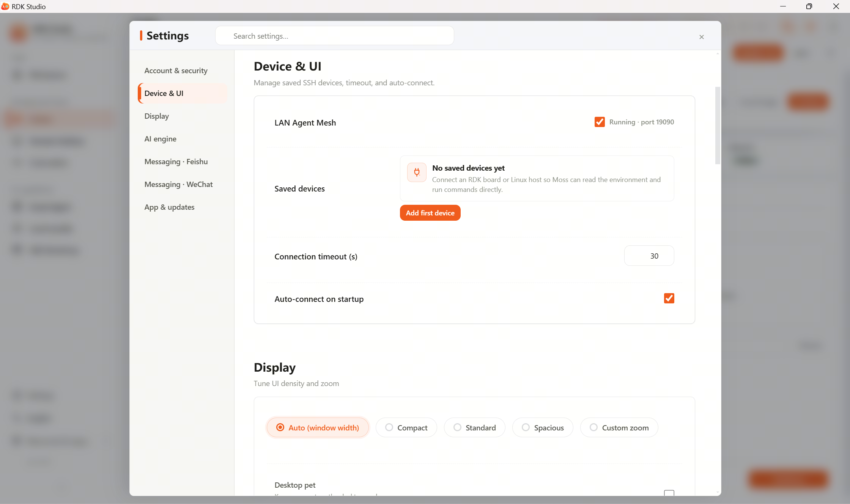Close the Settings dialog with the X
850x504 pixels.
click(701, 37)
